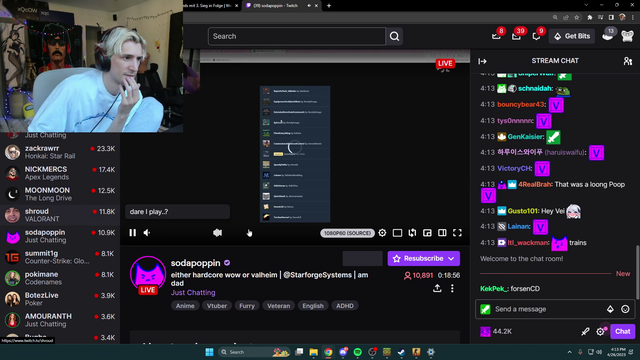The height and width of the screenshot is (360, 640).
Task: Open user profile avatar menu
Action: coord(627,36)
